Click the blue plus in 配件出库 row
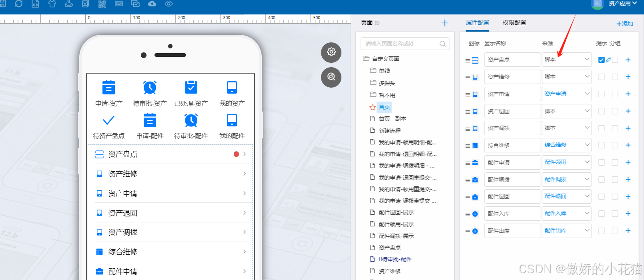 [x=628, y=231]
